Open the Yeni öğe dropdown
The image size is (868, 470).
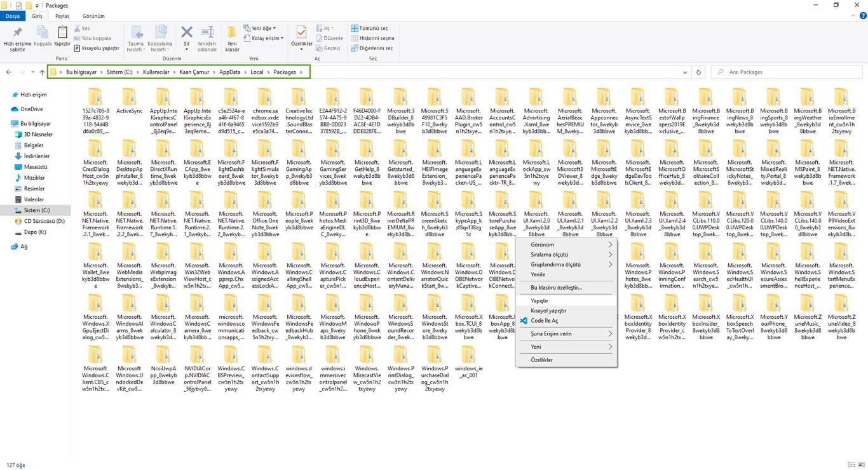click(x=261, y=29)
